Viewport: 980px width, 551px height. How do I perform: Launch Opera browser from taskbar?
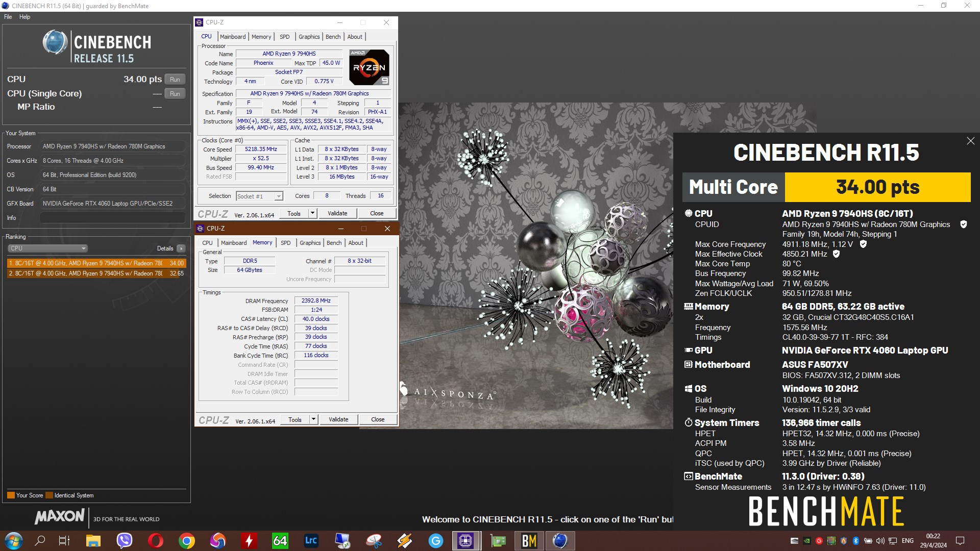click(155, 541)
